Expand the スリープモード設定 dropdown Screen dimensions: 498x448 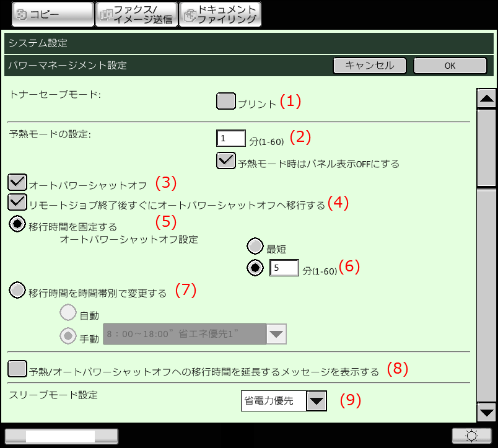[317, 401]
